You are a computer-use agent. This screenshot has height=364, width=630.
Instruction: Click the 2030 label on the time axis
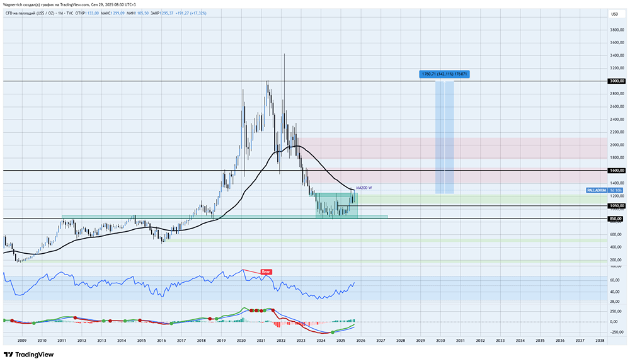(440, 341)
